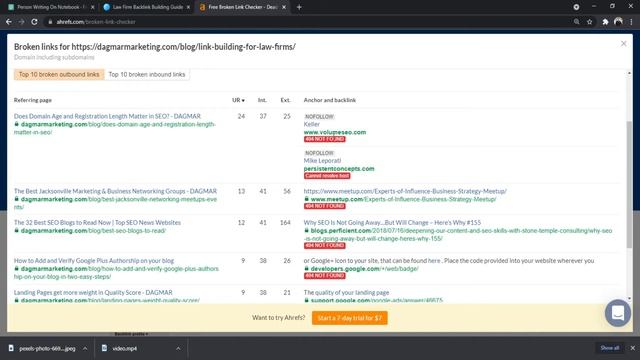Close the Free Broken Link Checker tab
Image resolution: width=640 pixels, height=360 pixels.
[284, 7]
